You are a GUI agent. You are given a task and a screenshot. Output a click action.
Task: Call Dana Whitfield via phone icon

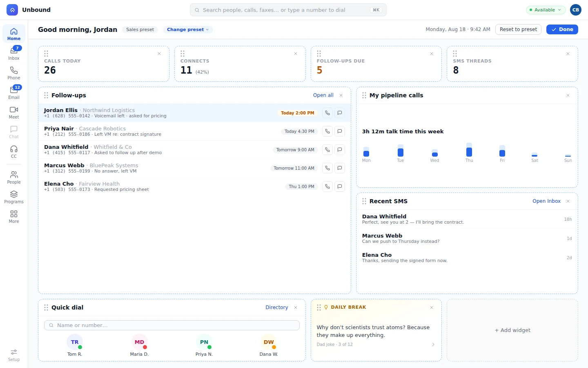(327, 150)
